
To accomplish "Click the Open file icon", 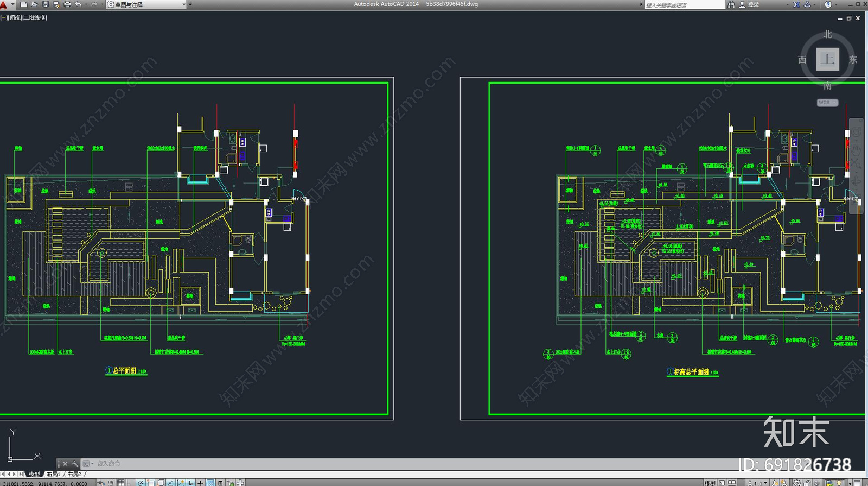I will point(34,4).
